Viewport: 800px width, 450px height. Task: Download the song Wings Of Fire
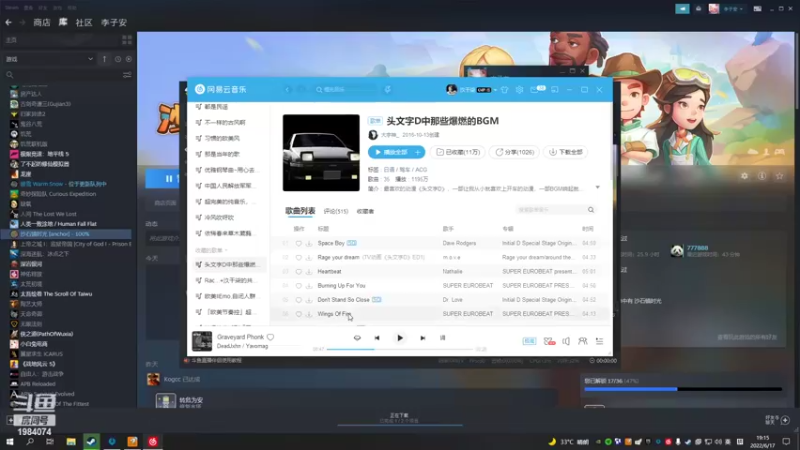(309, 314)
